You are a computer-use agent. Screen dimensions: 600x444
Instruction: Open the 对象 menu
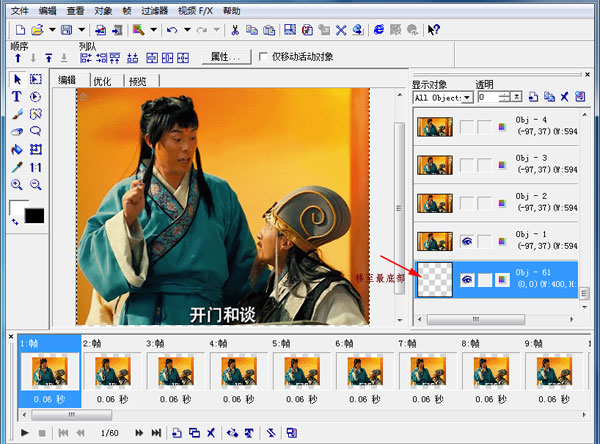click(103, 11)
